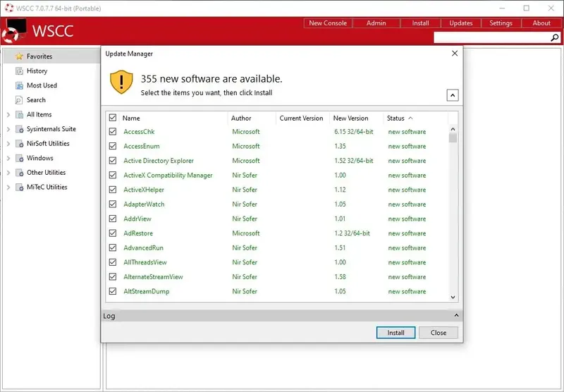Uncheck the AccessChk checkbox
The width and height of the screenshot is (564, 392).
[113, 132]
